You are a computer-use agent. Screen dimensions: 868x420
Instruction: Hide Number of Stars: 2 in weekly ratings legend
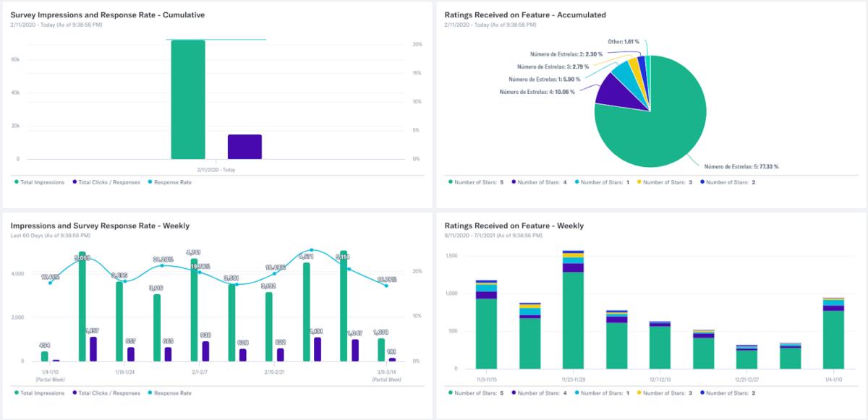[730, 393]
